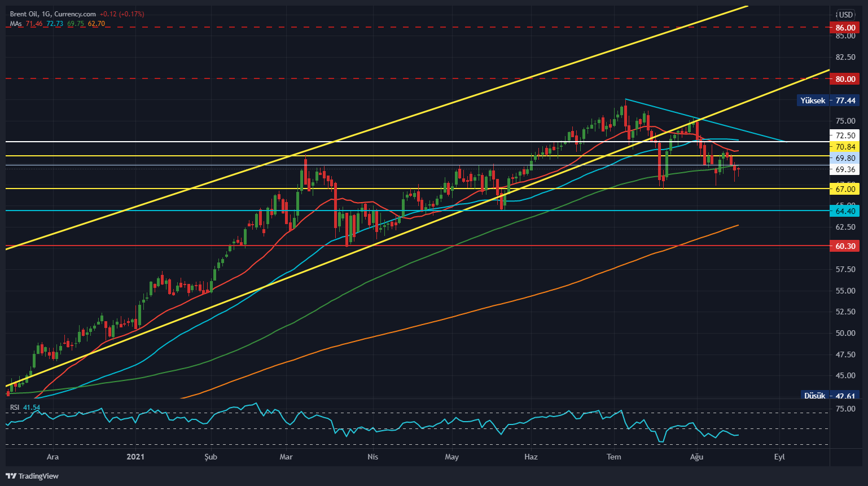This screenshot has height=486, width=868.
Task: Click the May month label on the time axis
Action: pyautogui.click(x=451, y=457)
